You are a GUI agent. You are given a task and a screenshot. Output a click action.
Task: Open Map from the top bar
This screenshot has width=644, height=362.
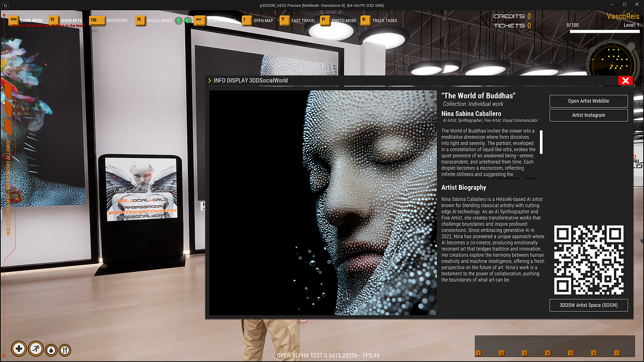pyautogui.click(x=263, y=21)
